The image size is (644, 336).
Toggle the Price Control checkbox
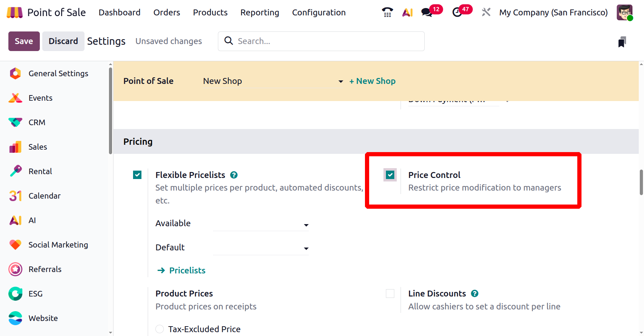pyautogui.click(x=390, y=175)
